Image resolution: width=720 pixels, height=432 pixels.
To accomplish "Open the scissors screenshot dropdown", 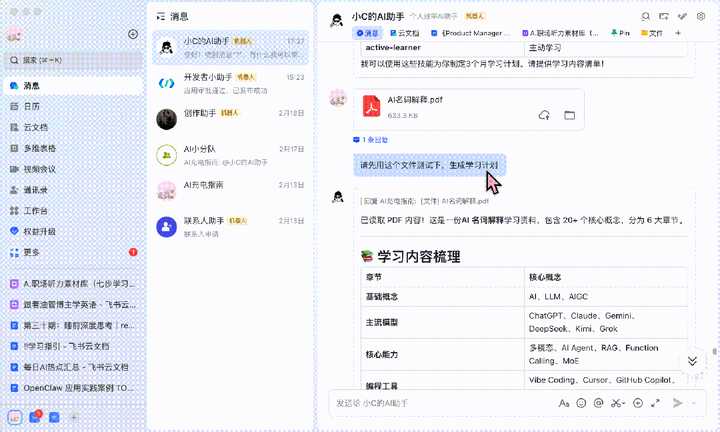I will pyautogui.click(x=618, y=403).
